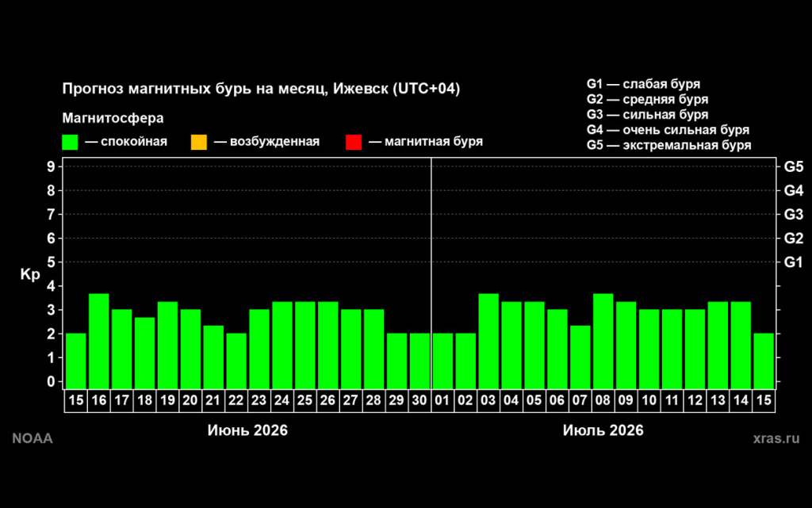
Task: Select the date cell labeled 04
Action: 511,400
